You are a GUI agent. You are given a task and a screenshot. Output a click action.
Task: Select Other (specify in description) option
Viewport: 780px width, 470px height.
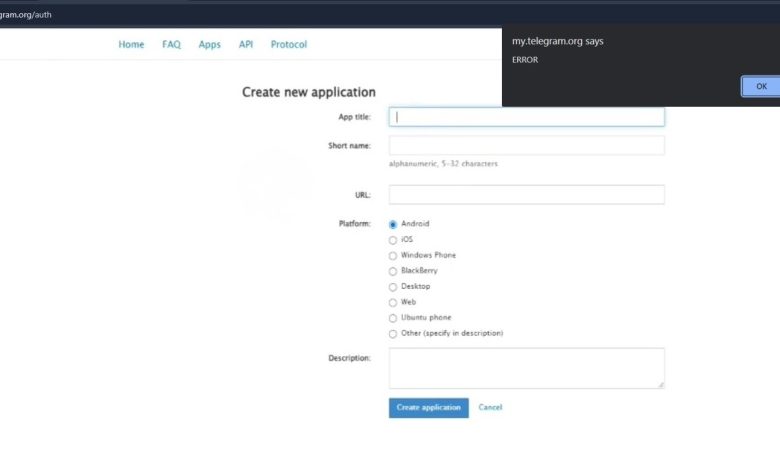tap(393, 334)
